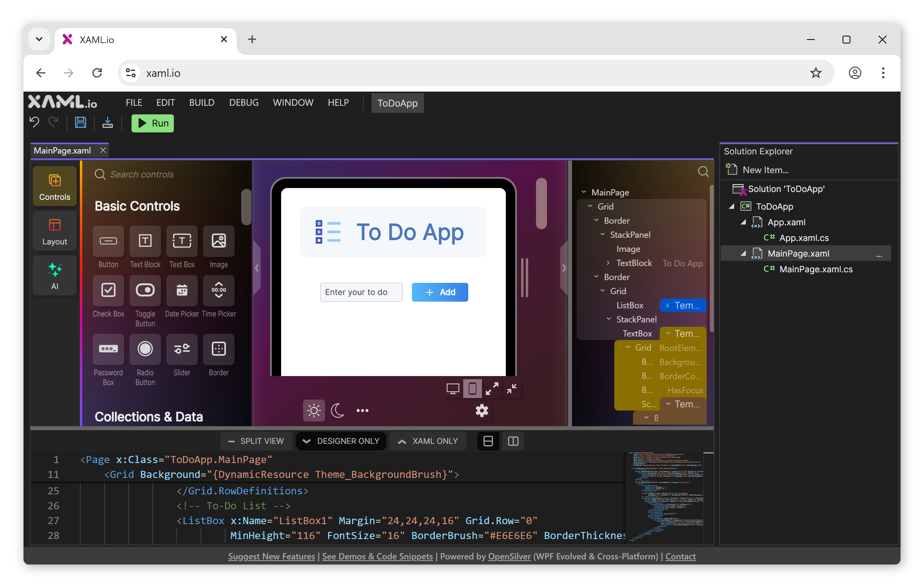Switch preview to light theme with sun toggle

point(314,411)
